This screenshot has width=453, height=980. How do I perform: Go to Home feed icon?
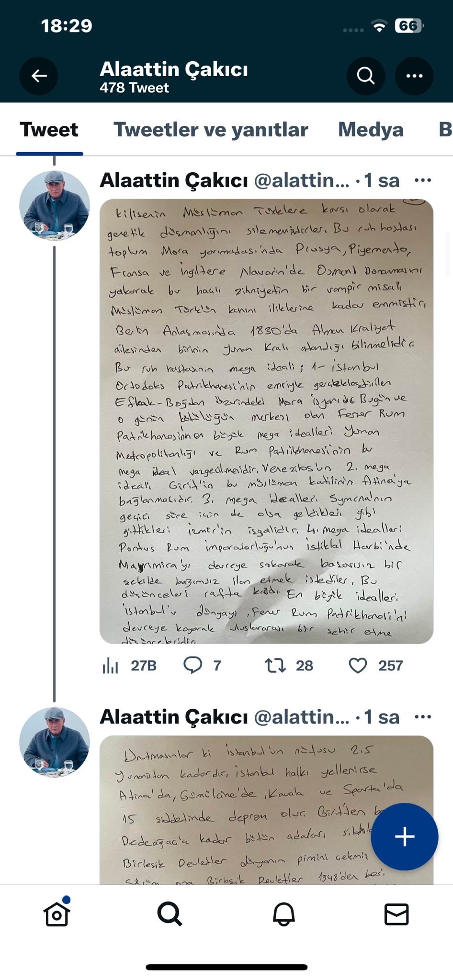tap(57, 914)
